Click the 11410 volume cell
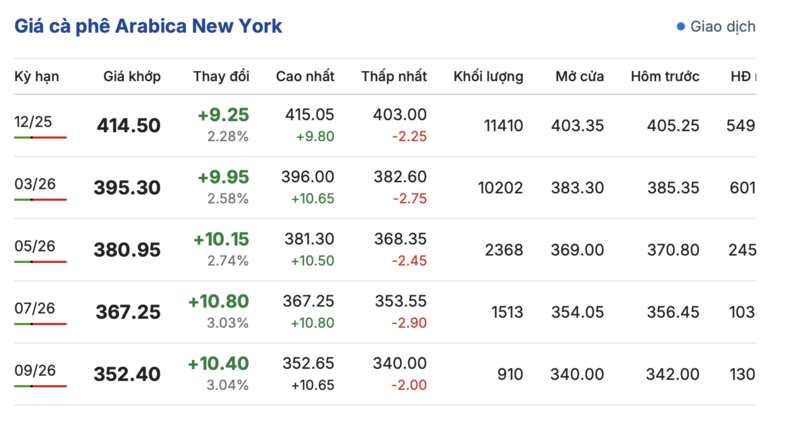This screenshot has width=800, height=431. (503, 126)
